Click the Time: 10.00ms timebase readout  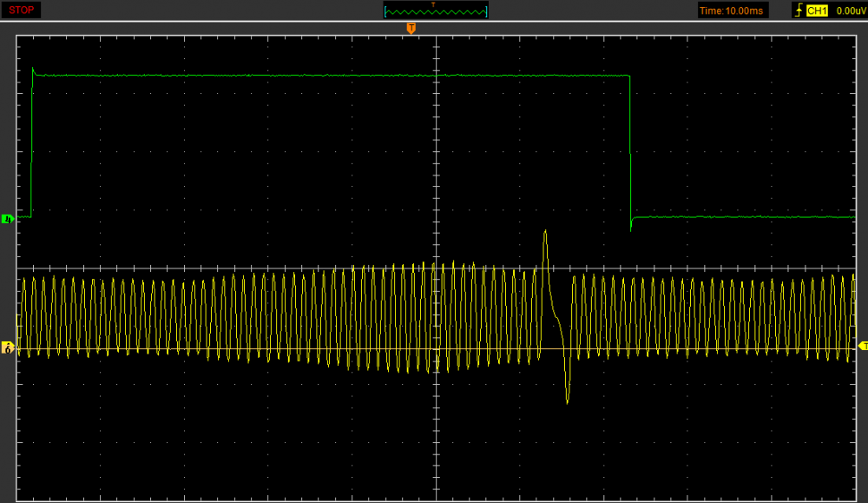pos(732,10)
